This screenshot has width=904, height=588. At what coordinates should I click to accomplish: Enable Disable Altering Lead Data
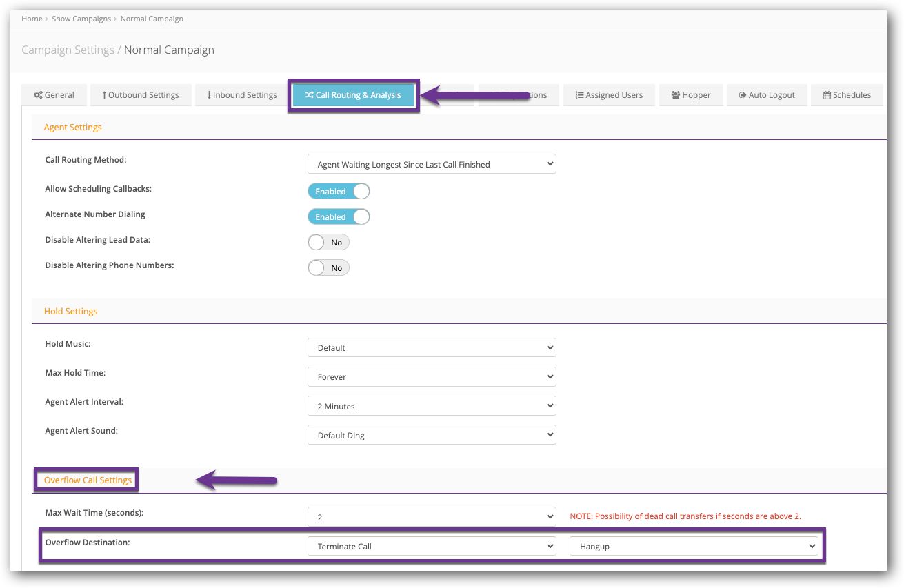(328, 242)
